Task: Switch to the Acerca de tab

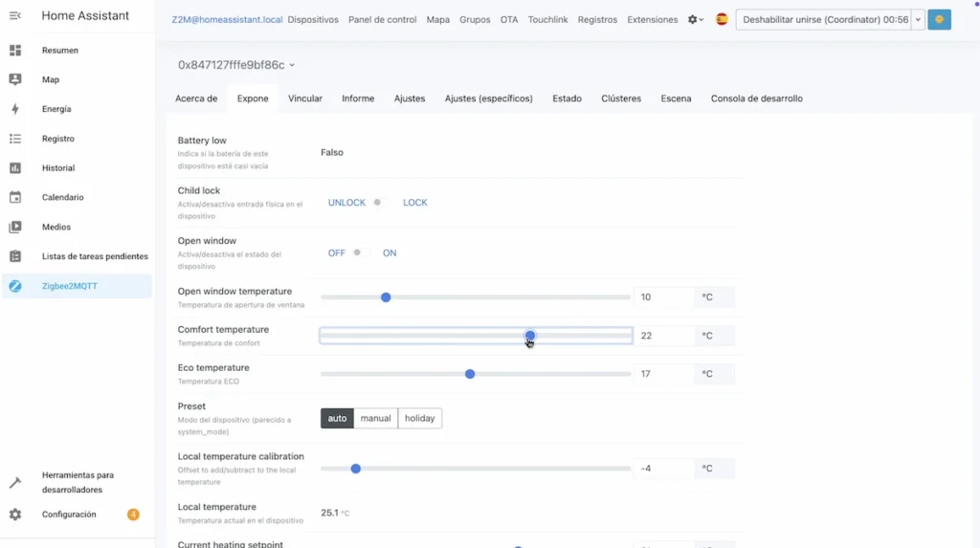Action: [196, 99]
